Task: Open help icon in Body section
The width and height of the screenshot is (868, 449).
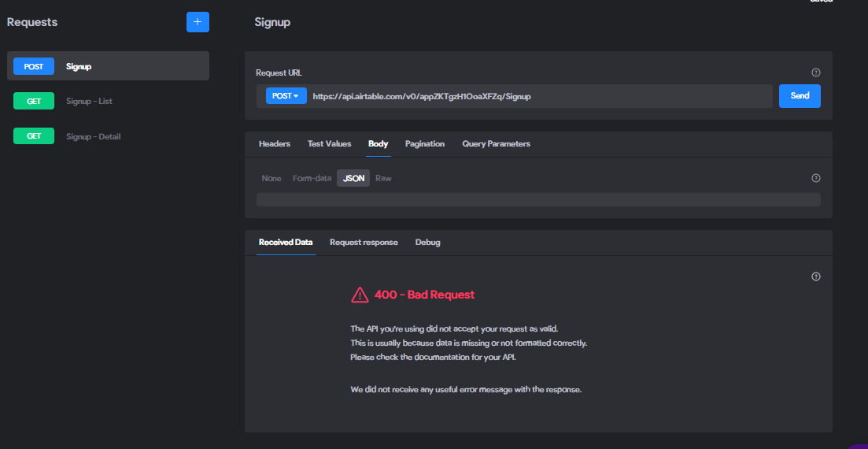Action: 815,179
